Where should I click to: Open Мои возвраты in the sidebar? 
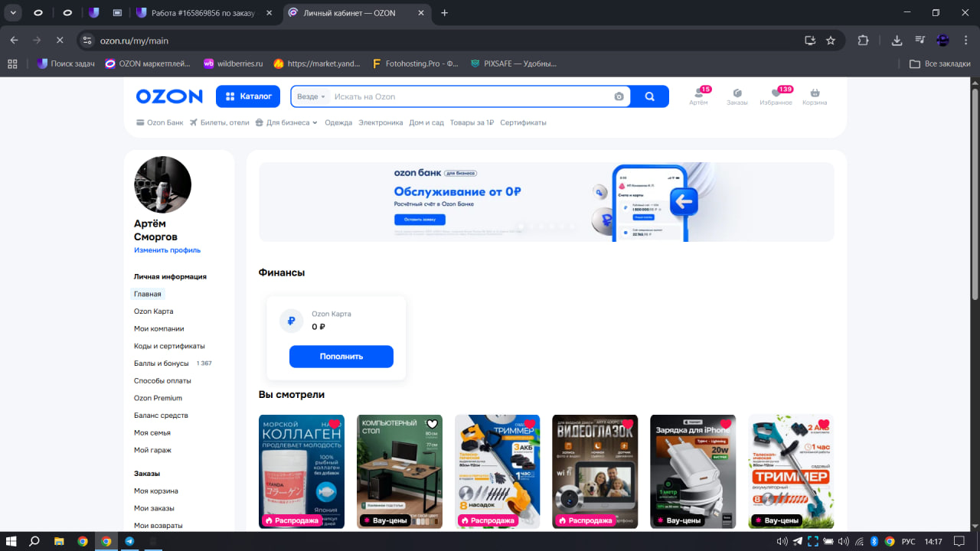click(158, 526)
